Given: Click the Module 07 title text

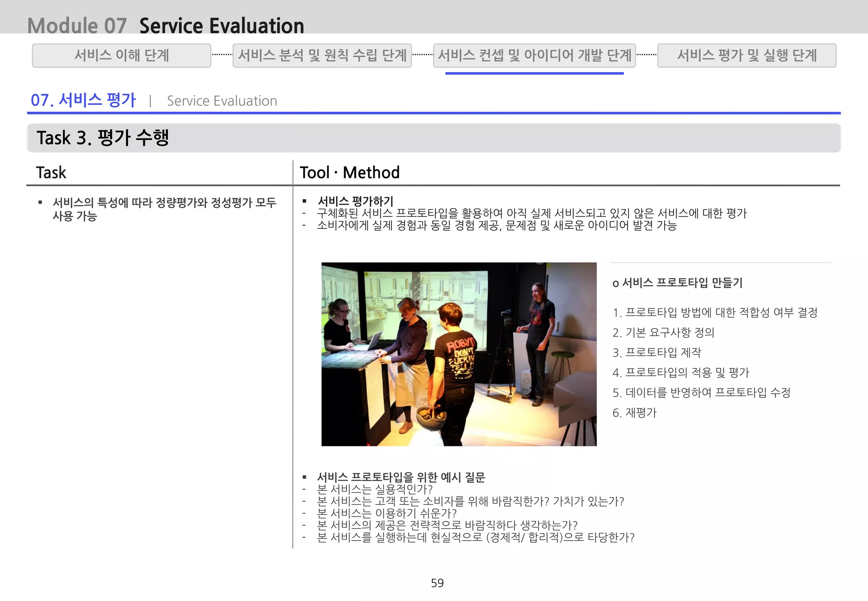Looking at the screenshot, I should (77, 26).
